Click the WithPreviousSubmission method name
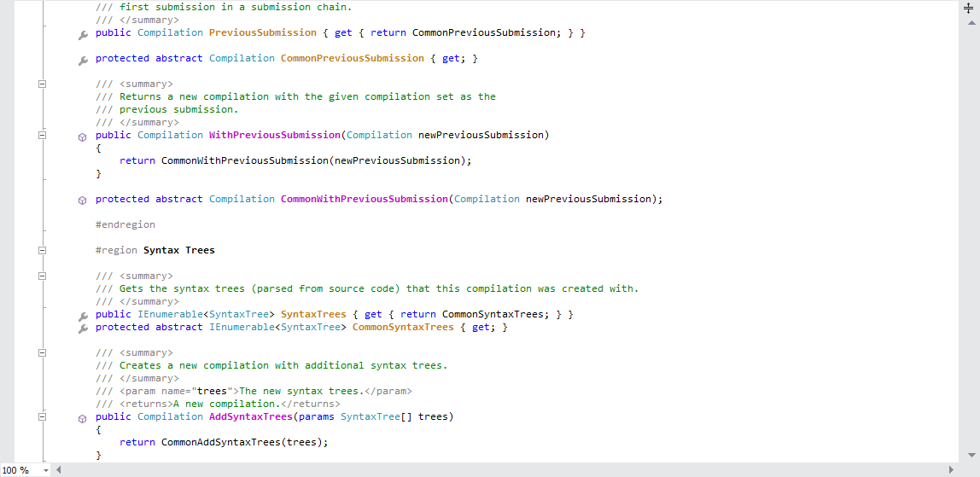 click(x=274, y=135)
